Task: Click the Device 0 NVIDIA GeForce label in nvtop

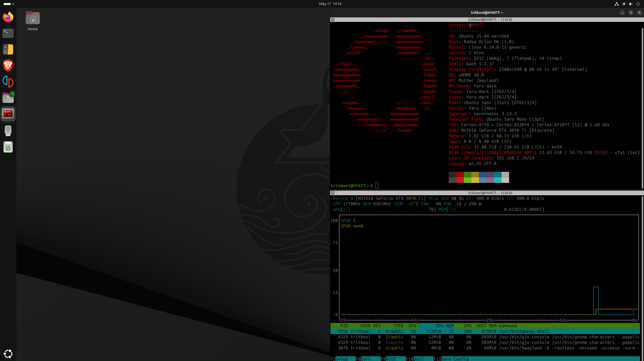Action: pyautogui.click(x=379, y=198)
